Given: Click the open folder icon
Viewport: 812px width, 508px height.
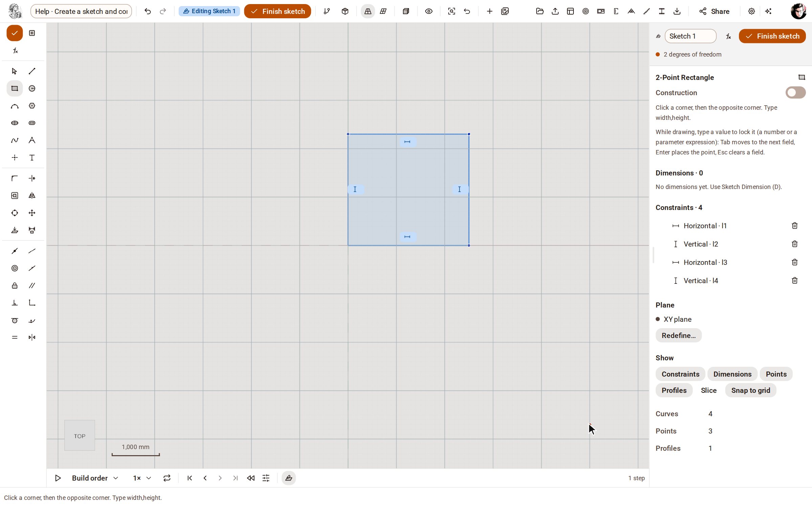Looking at the screenshot, I should (x=540, y=11).
